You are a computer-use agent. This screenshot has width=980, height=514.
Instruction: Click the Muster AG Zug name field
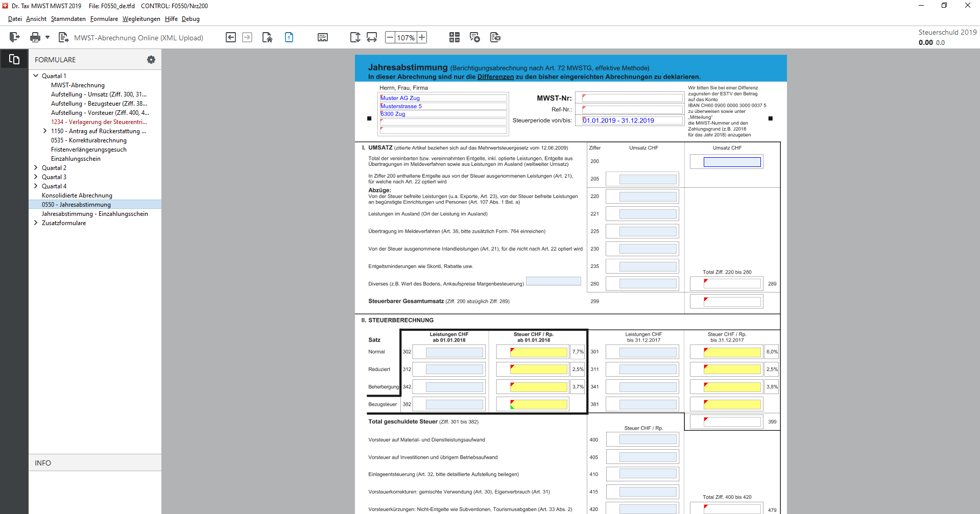coord(443,98)
